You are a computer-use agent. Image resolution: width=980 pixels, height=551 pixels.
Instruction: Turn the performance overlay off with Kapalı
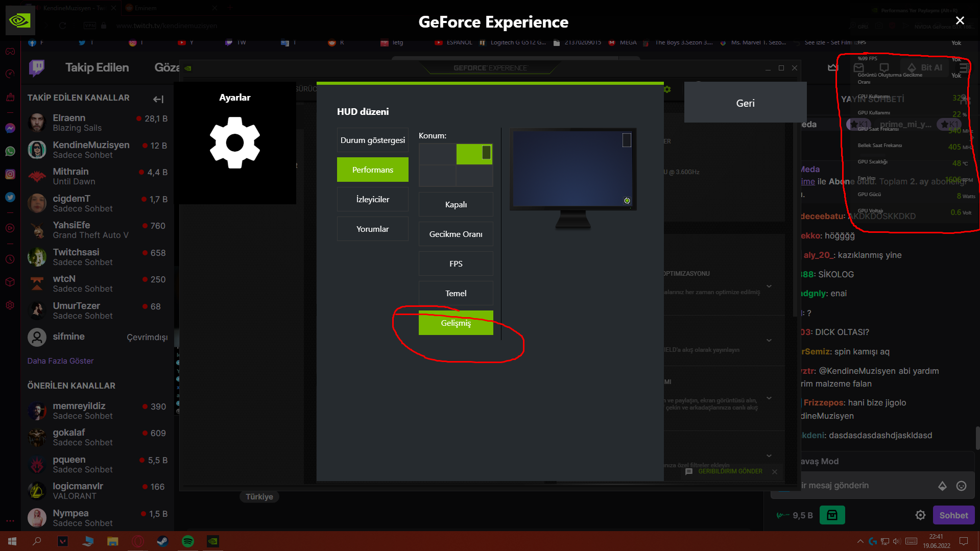point(456,204)
